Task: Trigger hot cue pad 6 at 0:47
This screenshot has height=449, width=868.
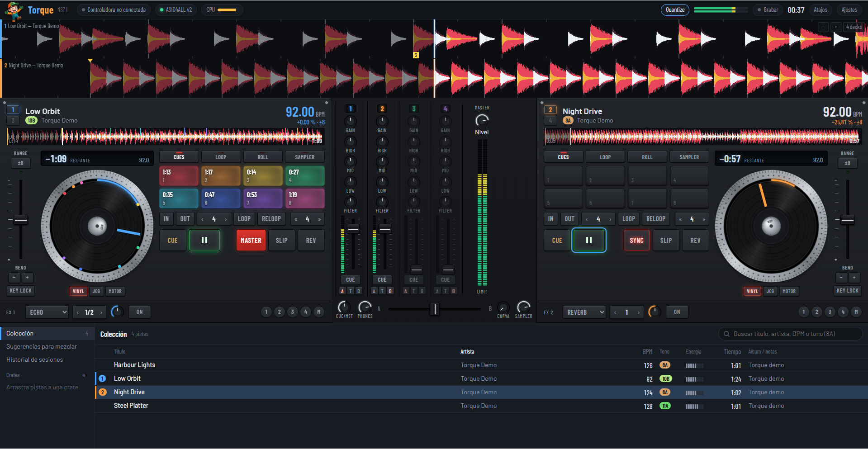Action: tap(221, 199)
